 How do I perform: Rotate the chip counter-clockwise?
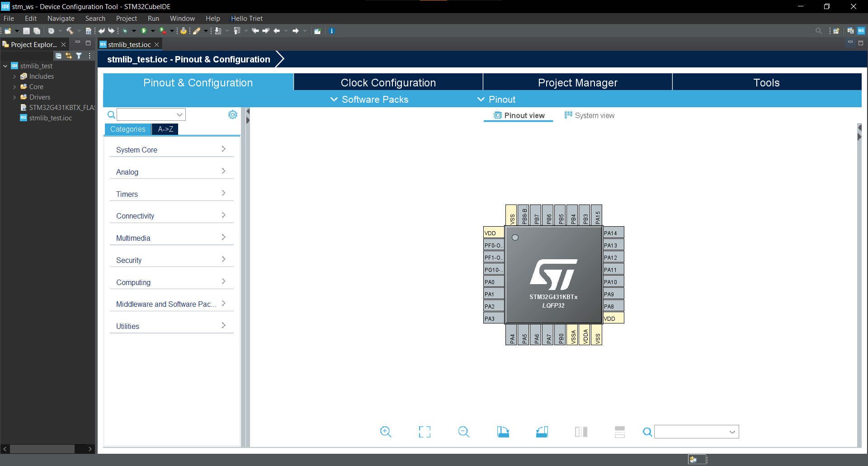542,432
